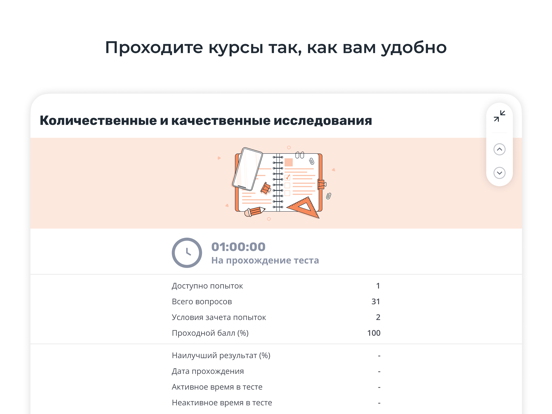Click the value 2 for attempt conditions
This screenshot has width=552, height=414.
point(378,317)
